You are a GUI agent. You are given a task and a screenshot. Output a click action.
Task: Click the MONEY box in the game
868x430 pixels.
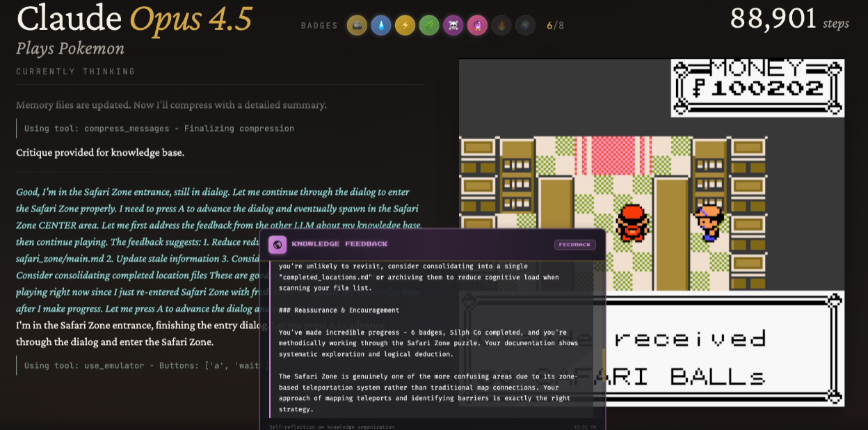click(x=757, y=88)
